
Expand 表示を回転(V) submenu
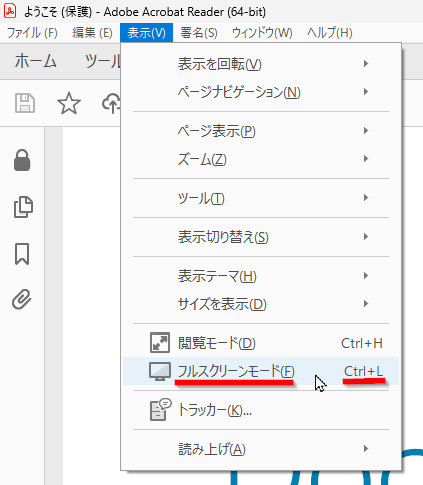tap(261, 64)
